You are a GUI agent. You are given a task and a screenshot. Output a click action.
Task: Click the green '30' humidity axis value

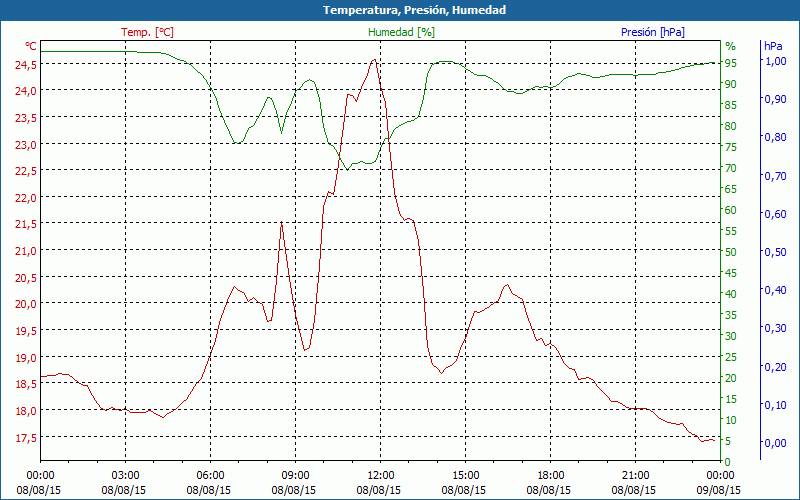(731, 336)
